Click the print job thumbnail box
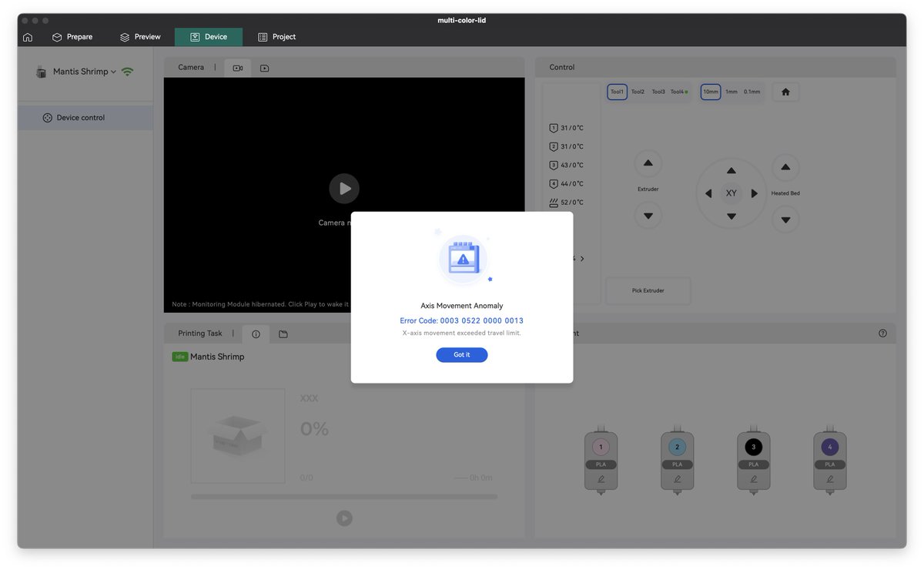 tap(238, 436)
